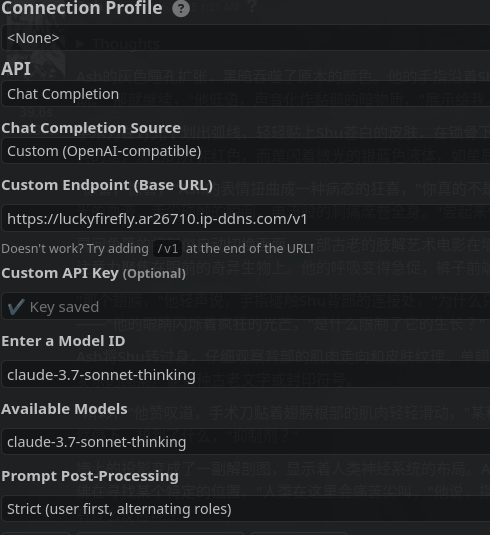Click the Chat Completion Source label
This screenshot has height=535, width=490.
(x=91, y=128)
